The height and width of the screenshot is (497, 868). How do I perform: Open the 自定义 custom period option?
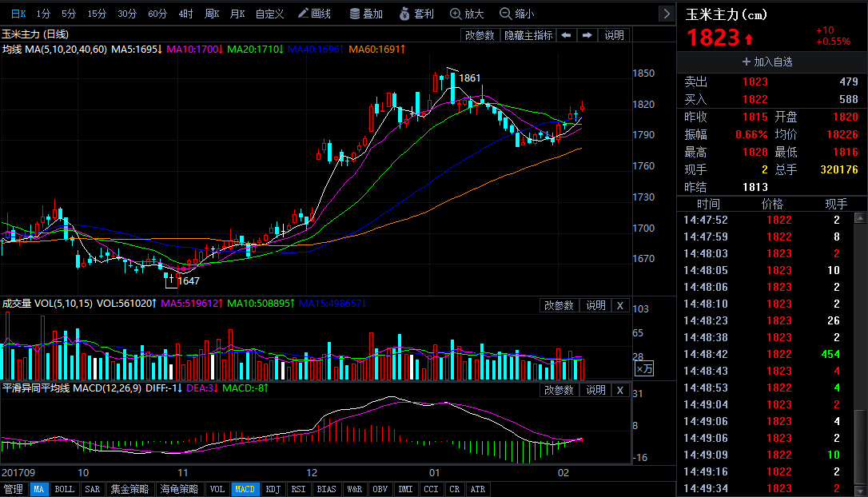(x=269, y=14)
